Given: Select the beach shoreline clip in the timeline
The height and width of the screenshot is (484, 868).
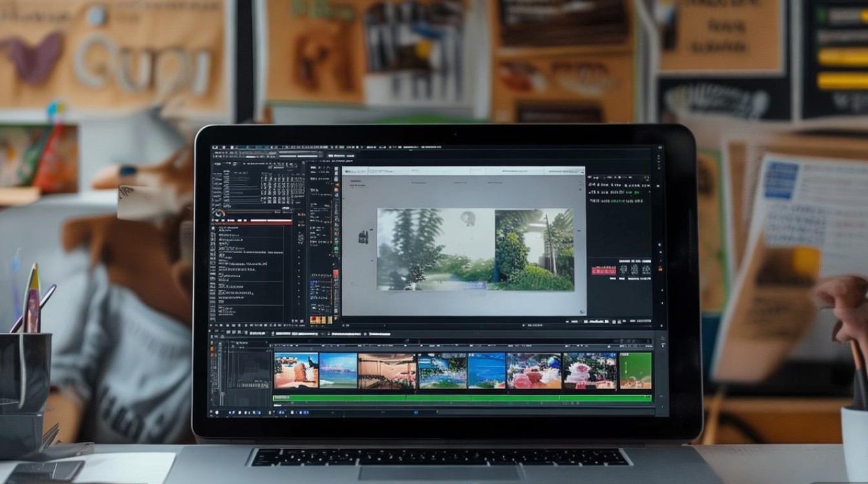Looking at the screenshot, I should point(338,370).
